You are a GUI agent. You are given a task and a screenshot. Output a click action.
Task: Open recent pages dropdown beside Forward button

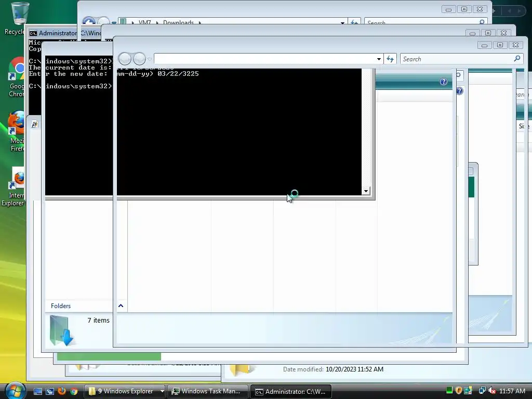(x=149, y=59)
